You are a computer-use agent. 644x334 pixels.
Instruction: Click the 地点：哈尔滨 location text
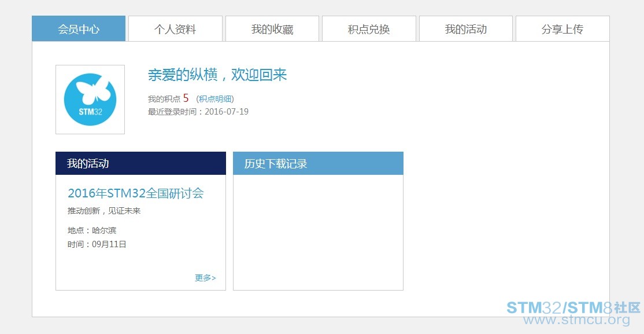click(x=92, y=230)
